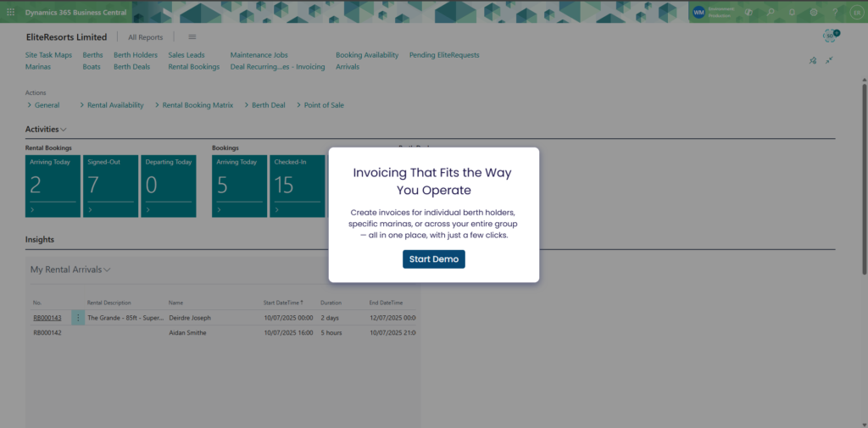Open the app launcher waffle icon
868x428 pixels.
click(10, 12)
